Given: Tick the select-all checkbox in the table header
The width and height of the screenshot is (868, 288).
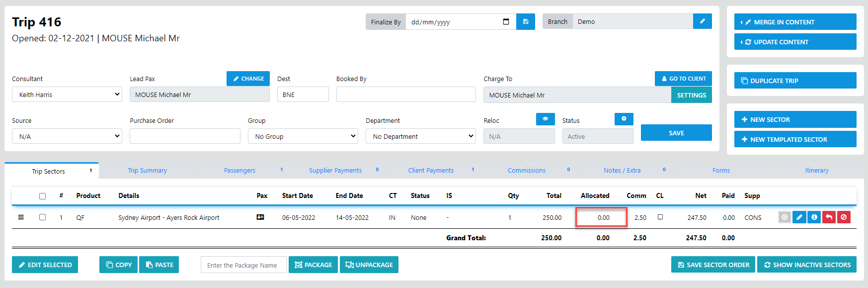Looking at the screenshot, I should (x=43, y=196).
